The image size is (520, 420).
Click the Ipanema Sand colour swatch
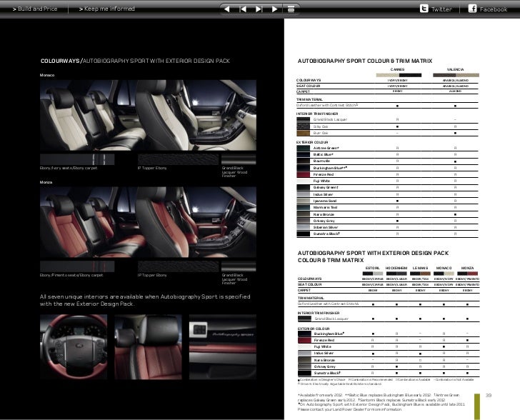click(x=303, y=201)
